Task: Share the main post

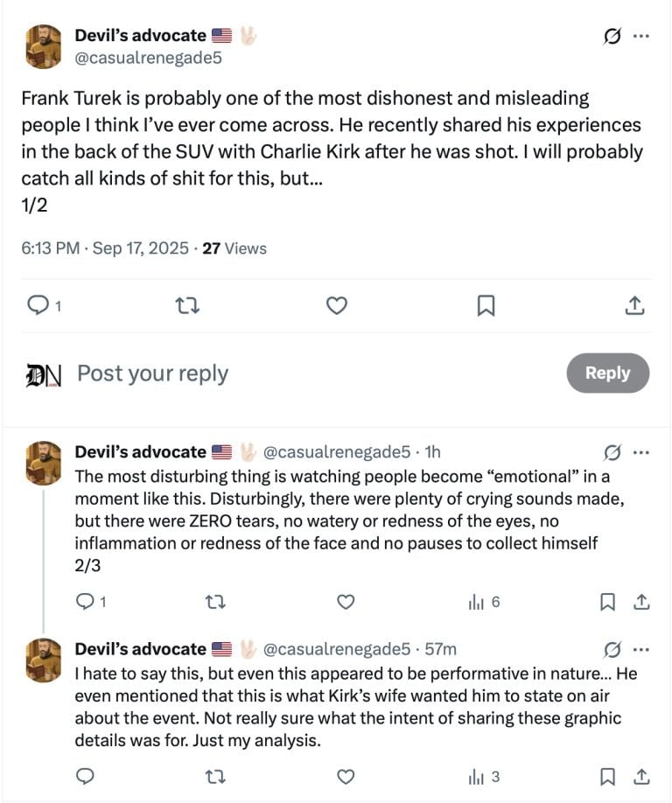Action: [635, 305]
